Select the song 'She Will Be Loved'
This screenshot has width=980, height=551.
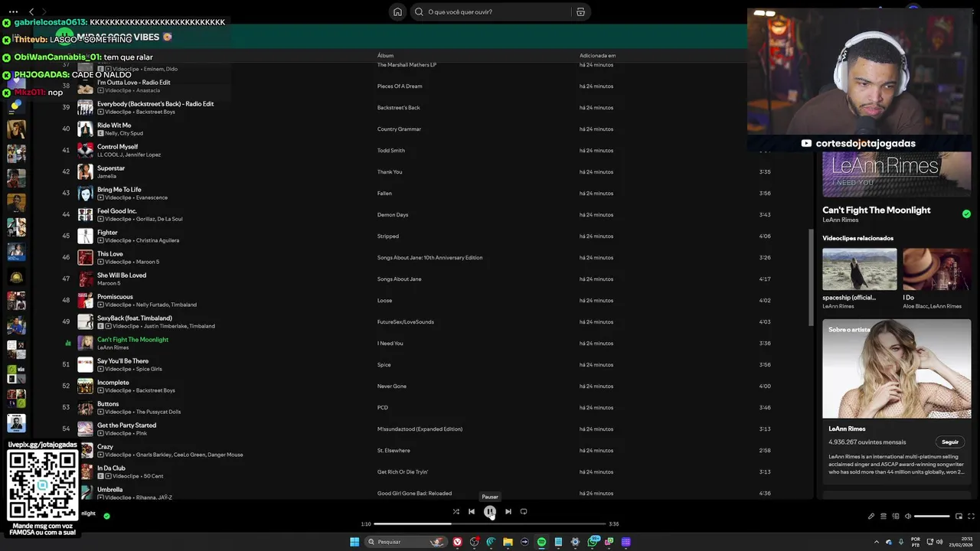coord(122,275)
